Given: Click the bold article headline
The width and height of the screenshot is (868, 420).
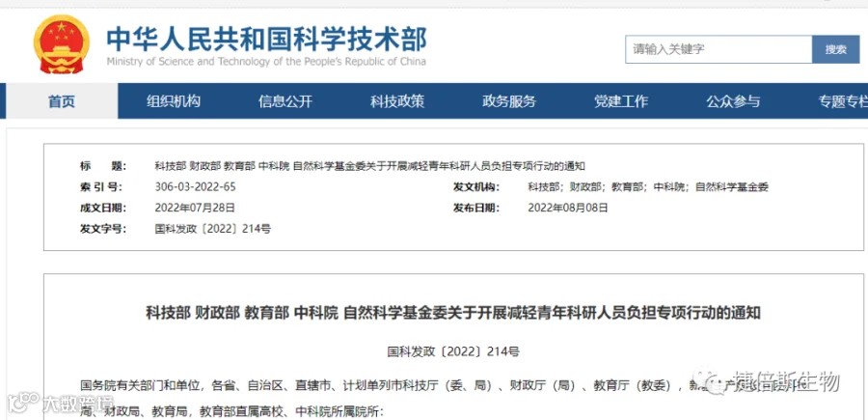Looking at the screenshot, I should tap(453, 313).
